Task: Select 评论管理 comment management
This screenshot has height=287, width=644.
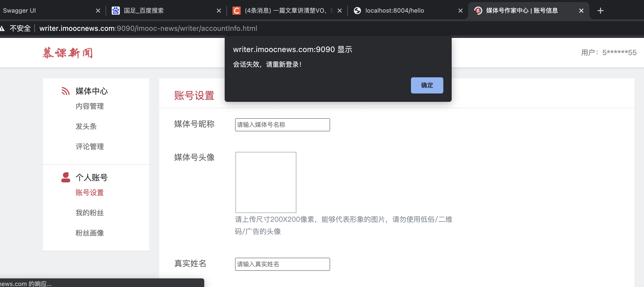Action: tap(89, 147)
